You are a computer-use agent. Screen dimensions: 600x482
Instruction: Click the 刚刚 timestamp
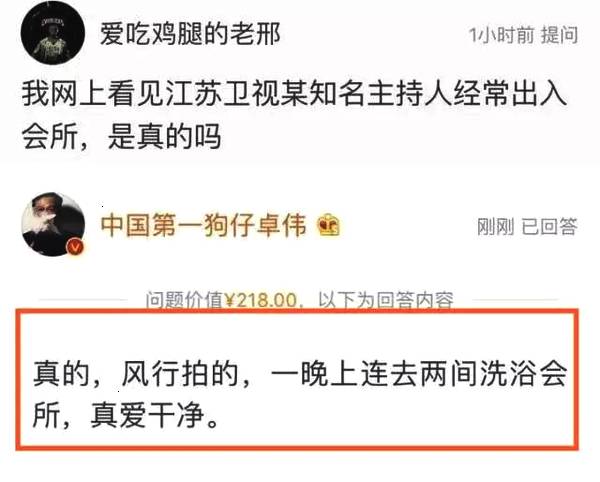point(496,226)
